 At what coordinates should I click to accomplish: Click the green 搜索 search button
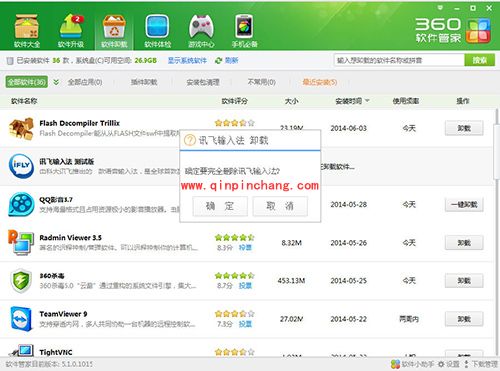click(479, 60)
